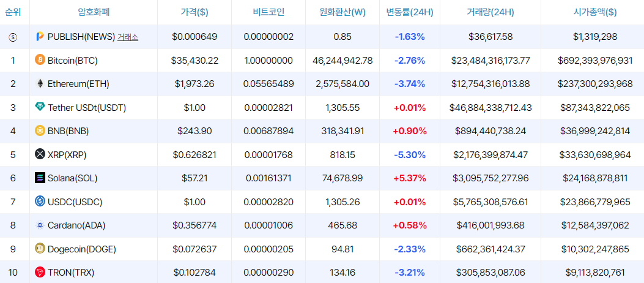This screenshot has height=283, width=644.
Task: Click the PUBLISH coin logo icon
Action: 40,37
